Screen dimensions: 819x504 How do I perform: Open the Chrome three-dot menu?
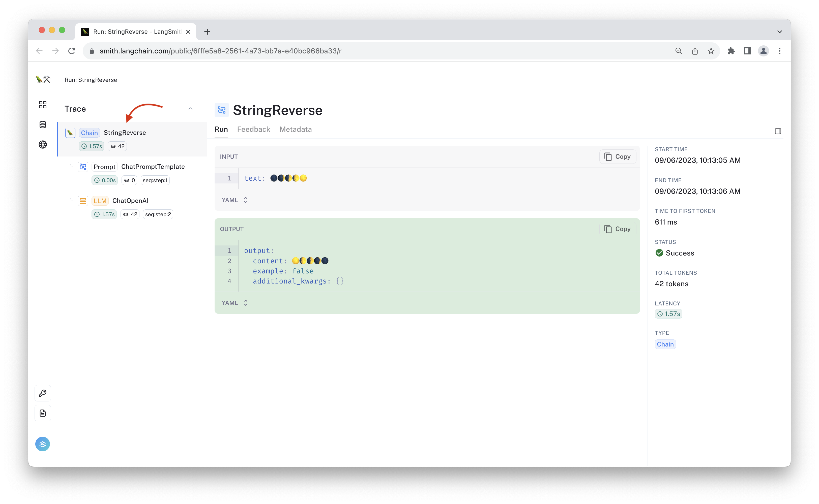[780, 51]
